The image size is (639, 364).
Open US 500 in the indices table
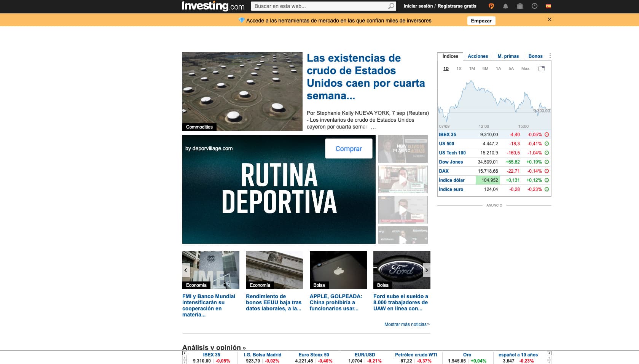446,144
